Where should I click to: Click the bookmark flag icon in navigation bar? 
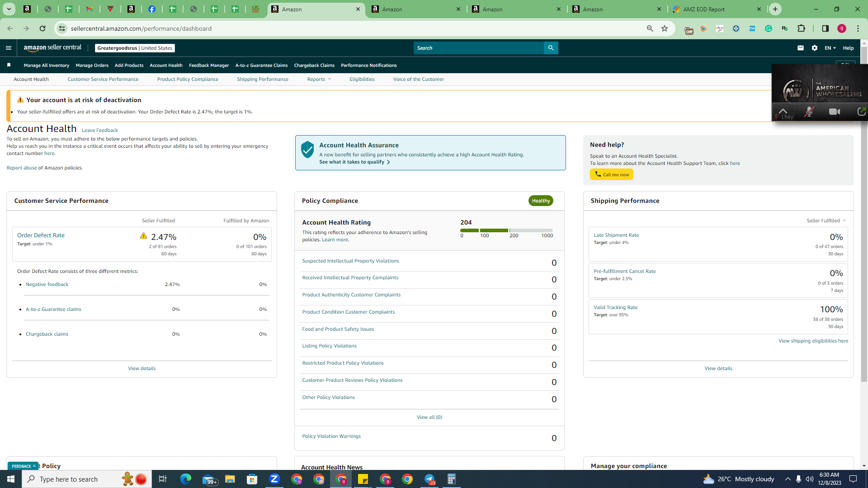click(9, 65)
